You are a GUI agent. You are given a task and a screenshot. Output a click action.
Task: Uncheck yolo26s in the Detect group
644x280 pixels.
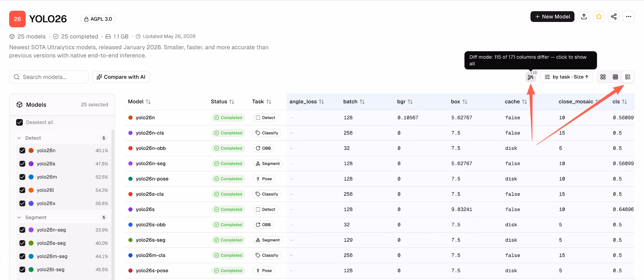(22, 164)
